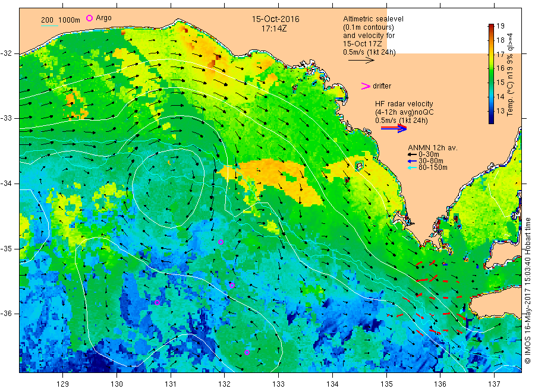This screenshot has height=392, width=535.
Task: Click the '30-80m' depth range label
Action: point(430,161)
